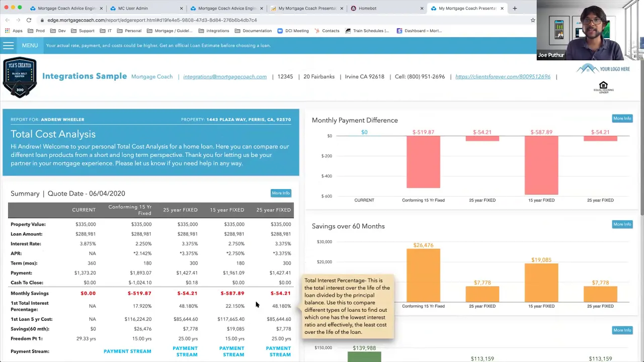Open integrations@mortgagecoach.com email link

click(x=225, y=76)
